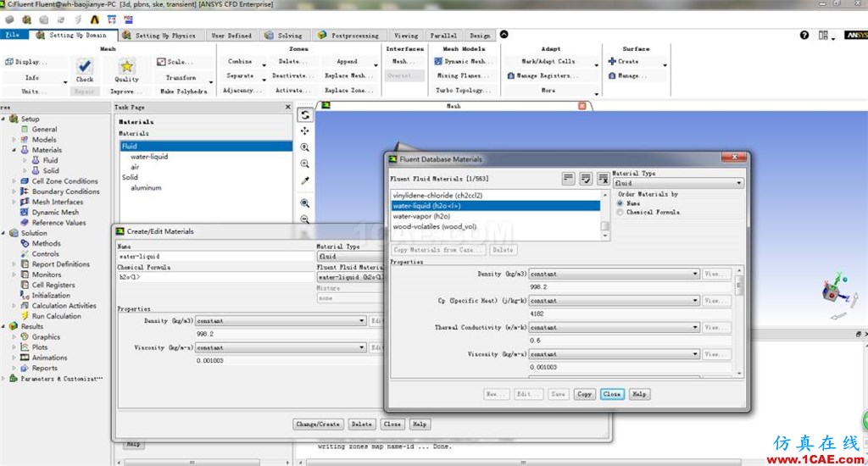868x466 pixels.
Task: Click Close in Fluent Database Materials
Action: [612, 394]
